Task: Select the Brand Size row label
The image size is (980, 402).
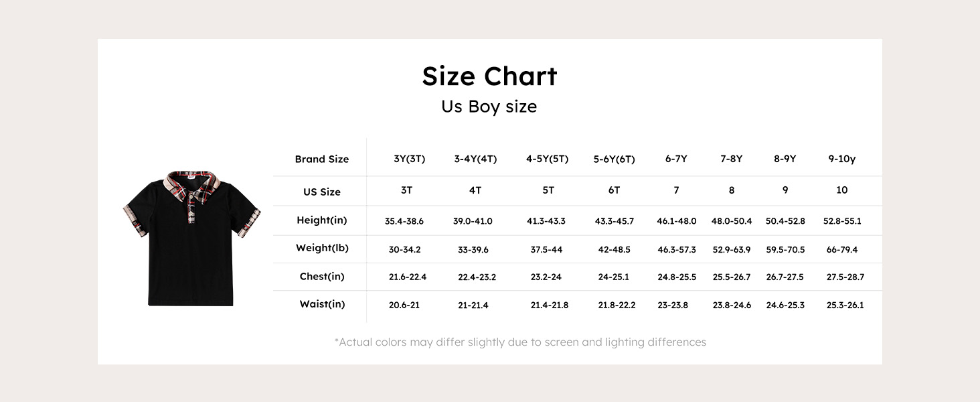Action: (322, 159)
